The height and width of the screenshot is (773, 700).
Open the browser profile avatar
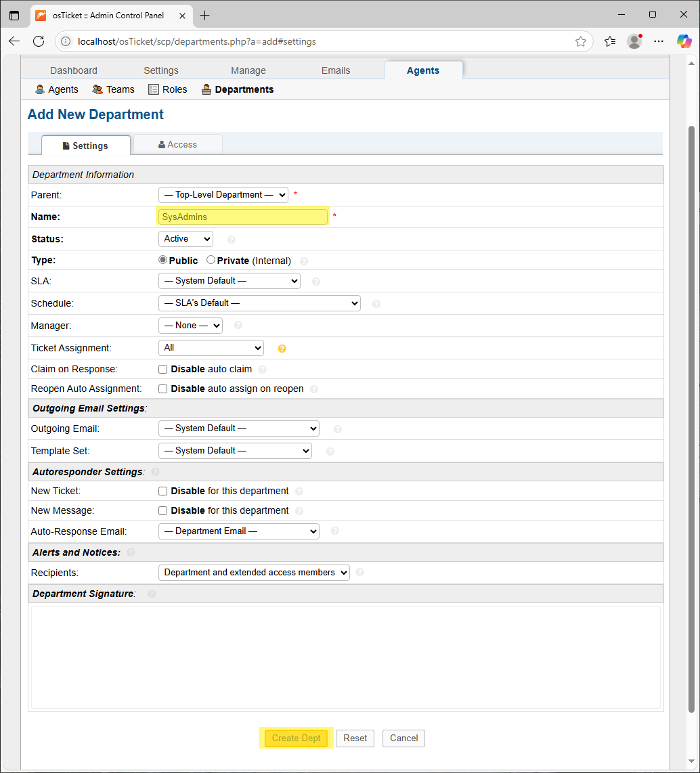pyautogui.click(x=634, y=41)
